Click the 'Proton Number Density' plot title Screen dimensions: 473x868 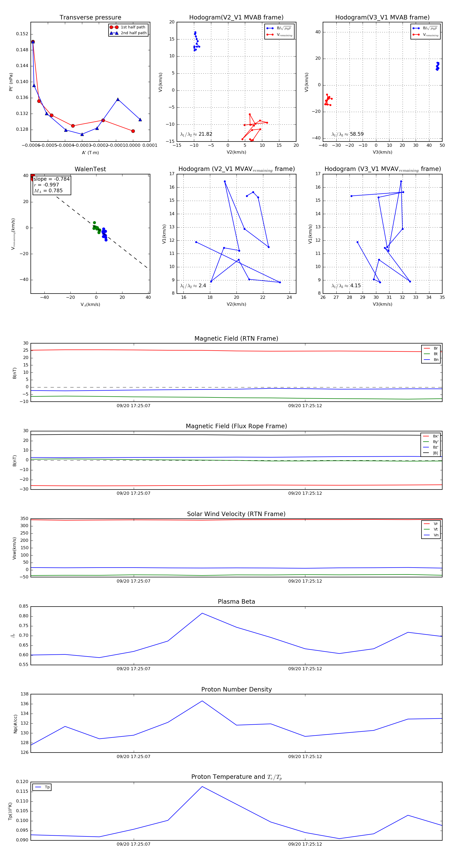(x=236, y=690)
